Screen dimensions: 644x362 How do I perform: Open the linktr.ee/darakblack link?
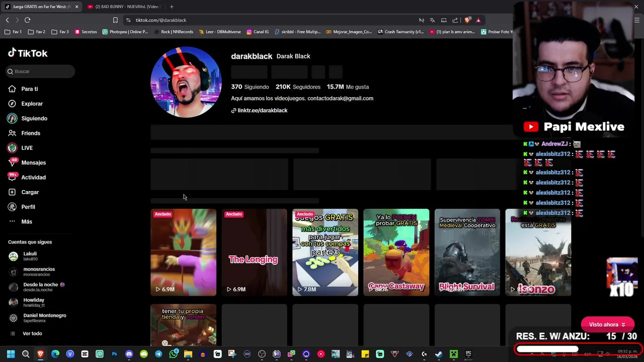[259, 110]
